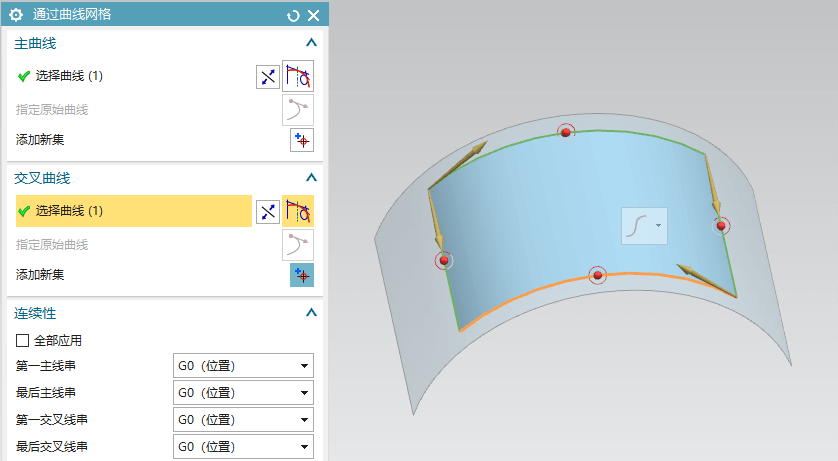Click 指定原始曲线 label under 主曲线
The height and width of the screenshot is (461, 838).
tap(52, 110)
